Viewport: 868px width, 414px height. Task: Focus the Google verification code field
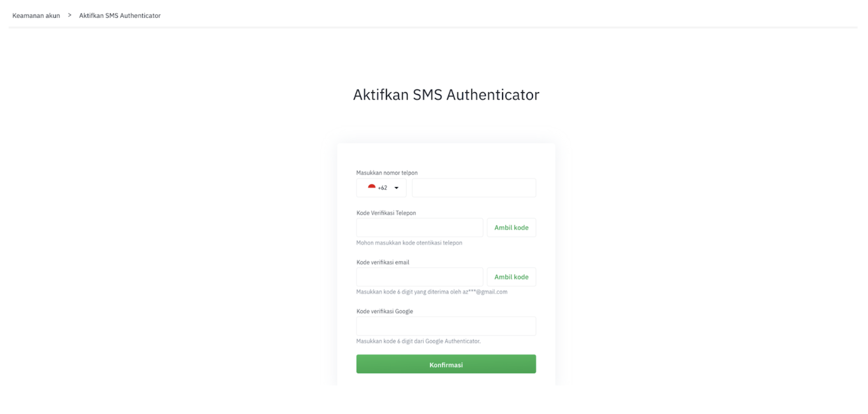coord(446,326)
